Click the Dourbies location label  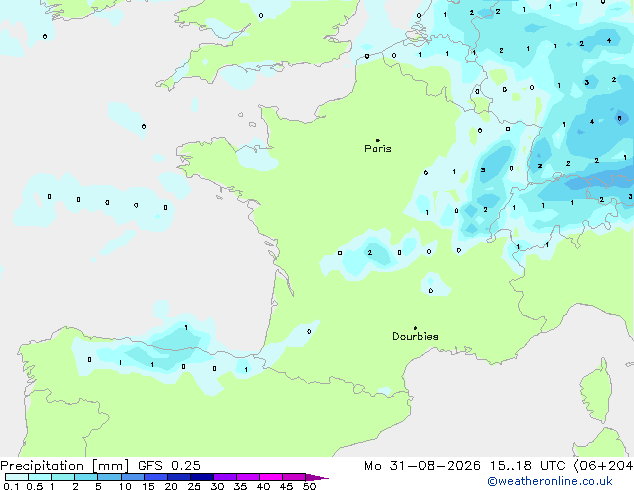[x=415, y=336]
